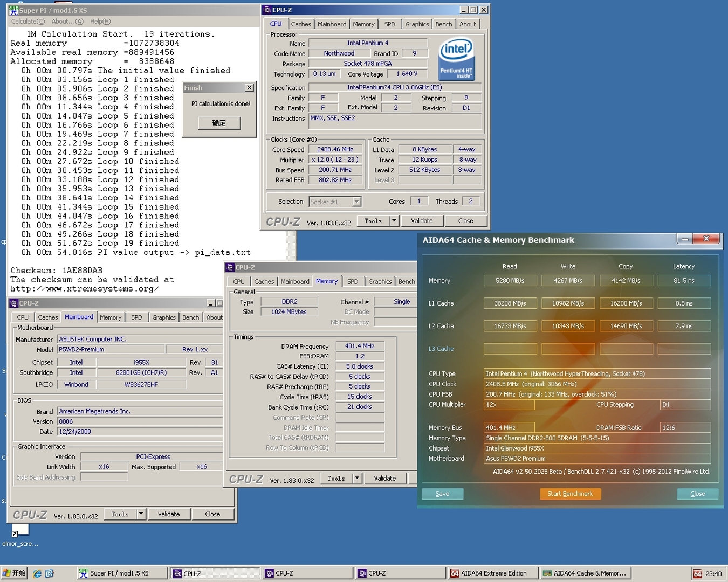Click the Start button on taskbar
728x582 pixels.
click(15, 573)
